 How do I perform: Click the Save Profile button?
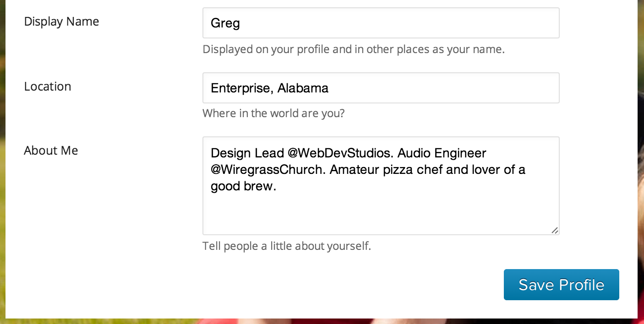(561, 285)
